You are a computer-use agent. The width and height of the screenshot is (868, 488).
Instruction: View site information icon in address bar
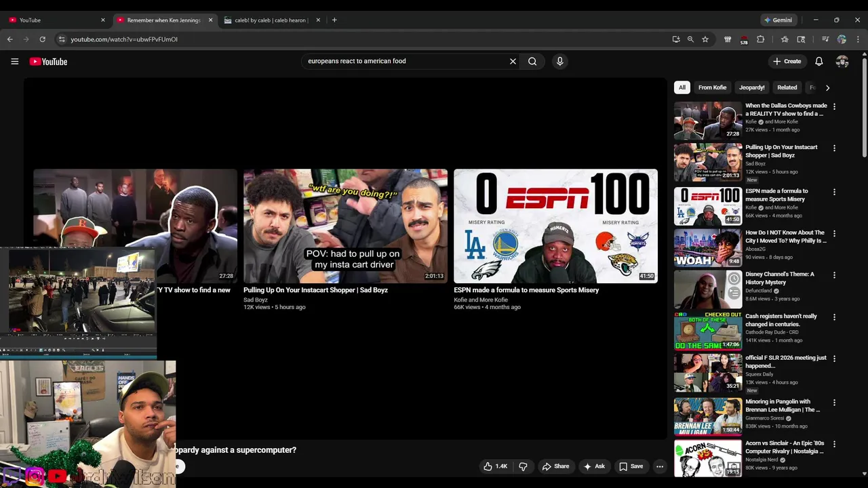62,39
